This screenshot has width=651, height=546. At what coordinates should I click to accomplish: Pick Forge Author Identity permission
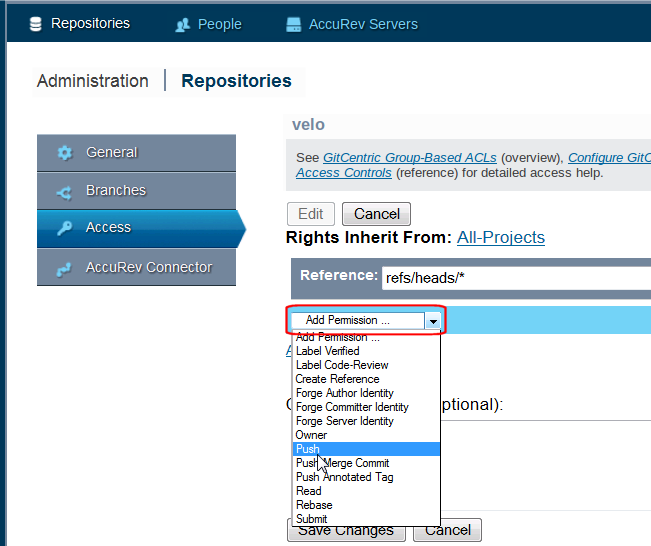click(x=344, y=393)
